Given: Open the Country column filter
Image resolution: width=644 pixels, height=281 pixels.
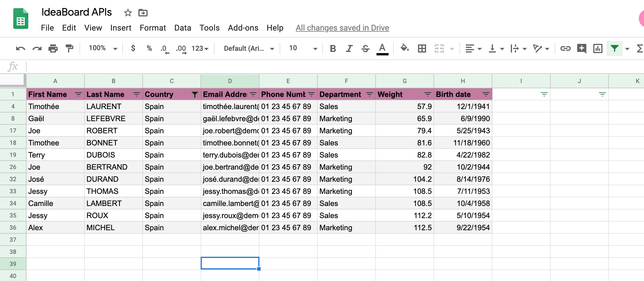Looking at the screenshot, I should coord(195,95).
